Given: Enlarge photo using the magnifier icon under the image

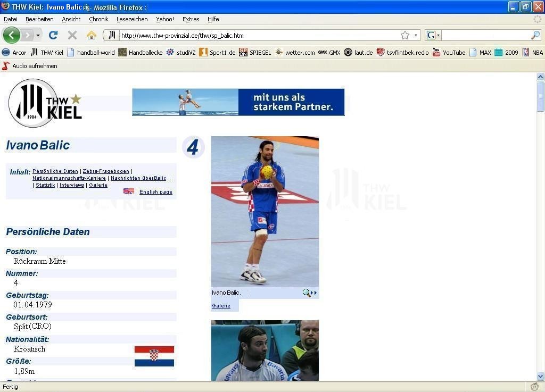Looking at the screenshot, I should pos(307,293).
